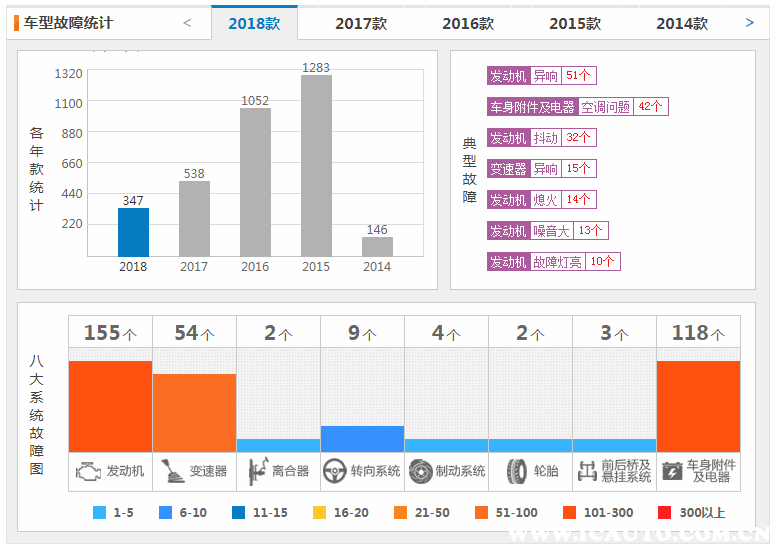
Task: Open the 2015款 model year tab
Action: 575,23
